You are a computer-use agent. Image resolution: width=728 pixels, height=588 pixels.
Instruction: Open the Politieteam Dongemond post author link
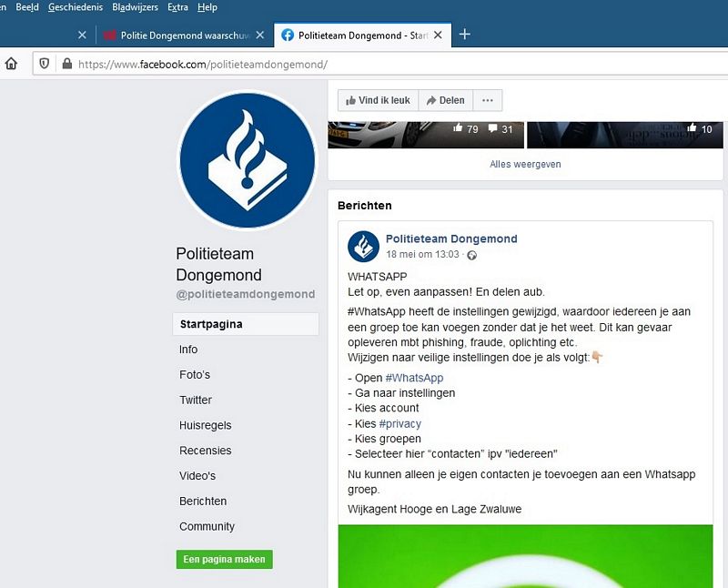tap(451, 238)
